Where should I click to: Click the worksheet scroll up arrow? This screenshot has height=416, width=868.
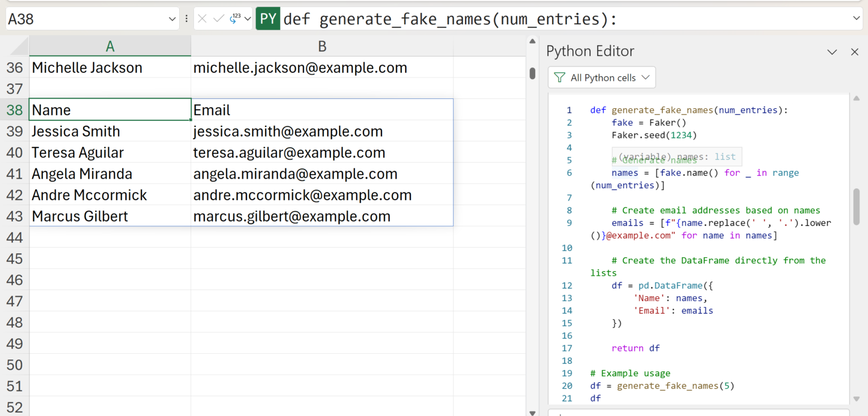click(532, 41)
